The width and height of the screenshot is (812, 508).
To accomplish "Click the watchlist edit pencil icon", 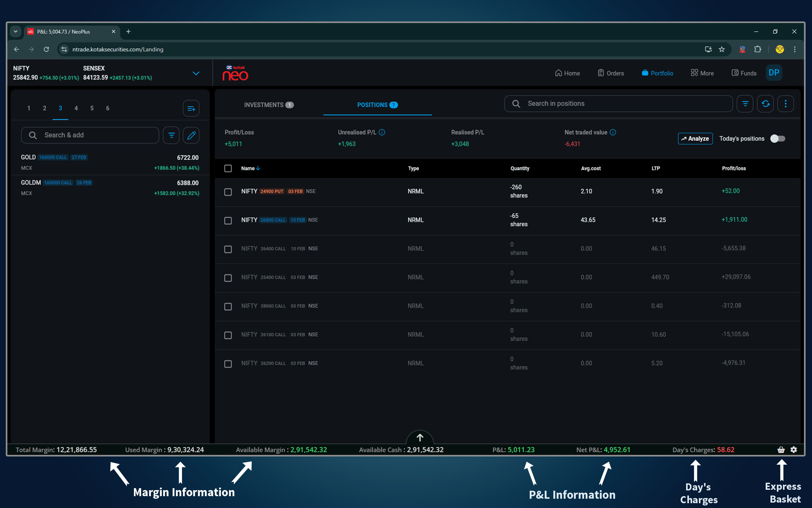I will click(191, 135).
